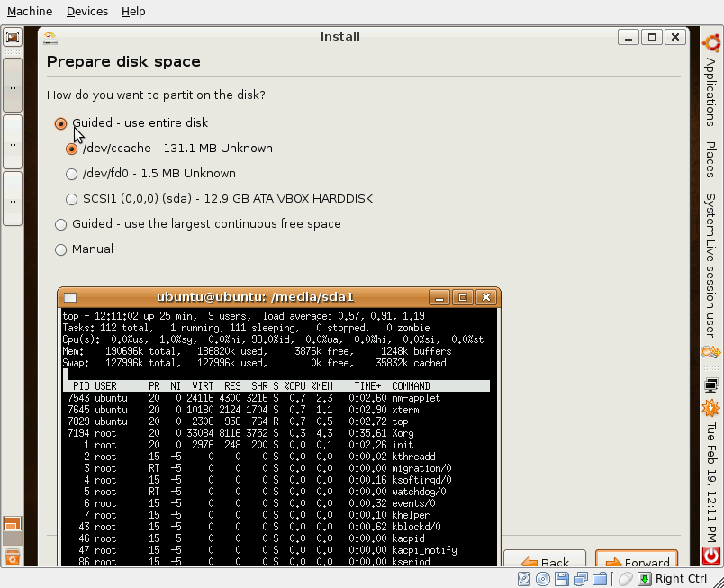Click the Show Desktop icon in the left panel
Image resolution: width=724 pixels, height=588 pixels.
tap(13, 36)
